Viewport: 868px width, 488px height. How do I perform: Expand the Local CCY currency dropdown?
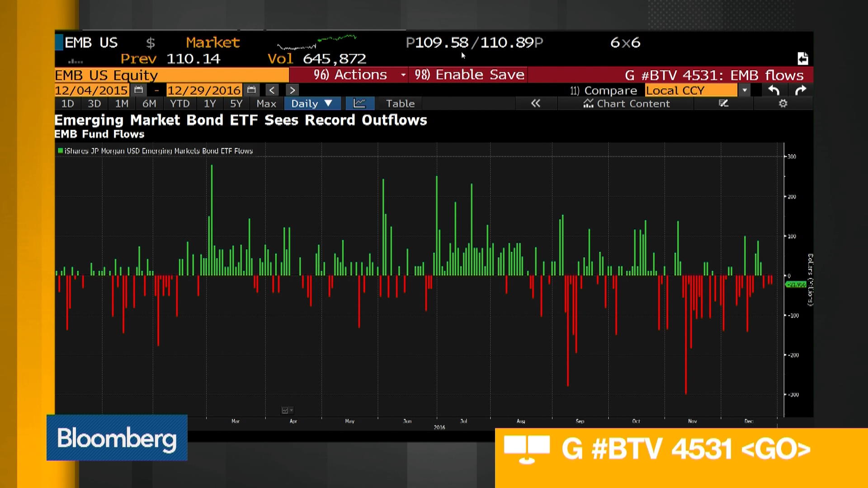(x=744, y=90)
